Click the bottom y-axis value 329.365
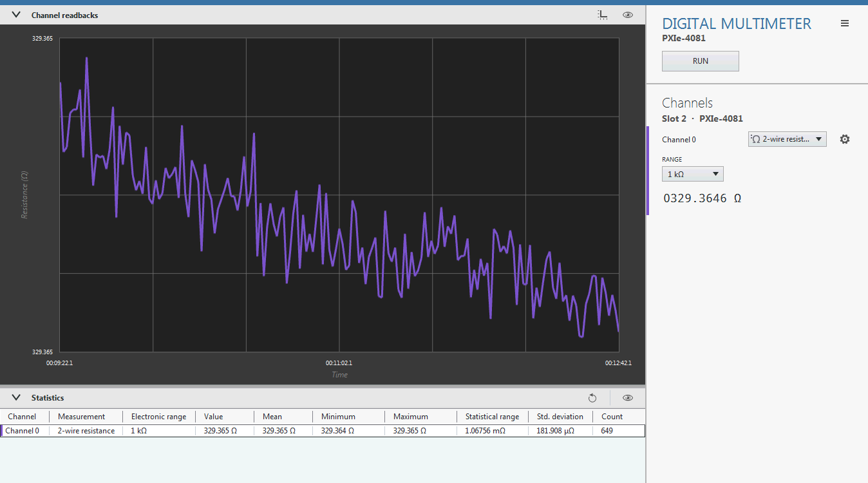Image resolution: width=868 pixels, height=483 pixels. 42,352
